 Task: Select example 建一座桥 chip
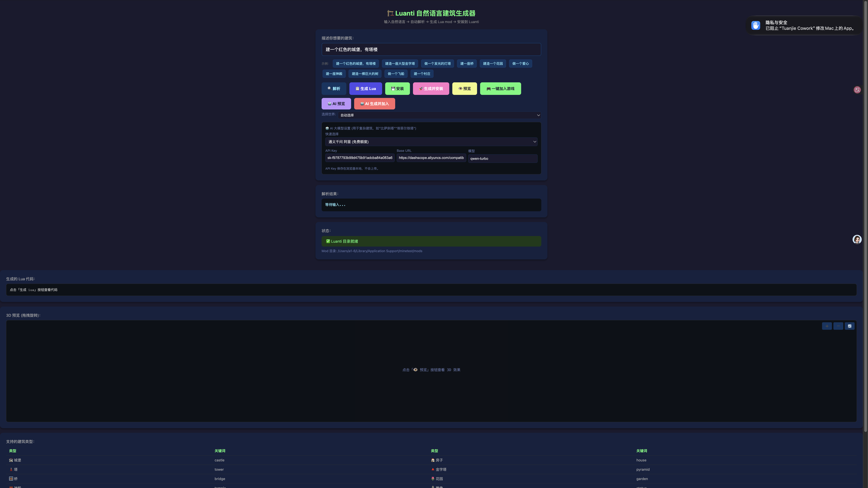tap(467, 64)
